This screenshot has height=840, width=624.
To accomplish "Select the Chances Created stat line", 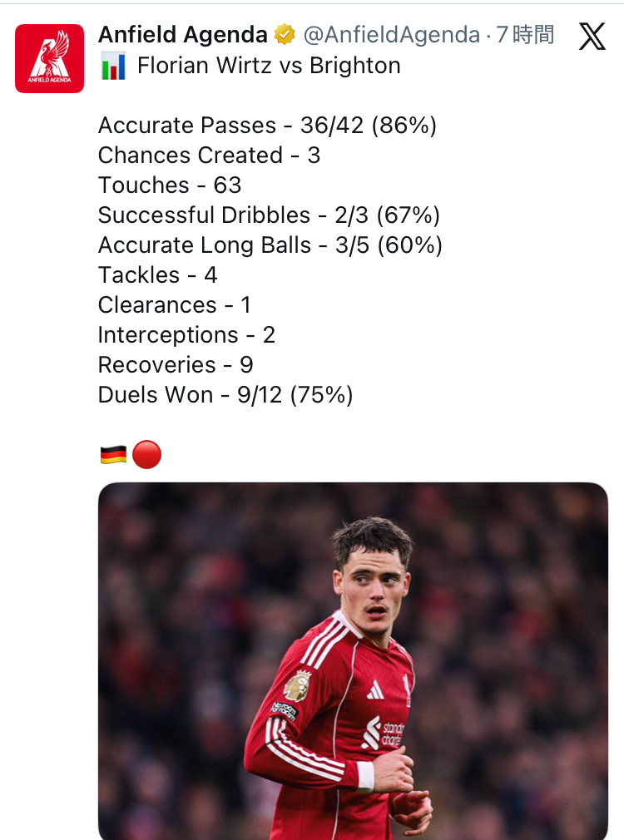I will pyautogui.click(x=209, y=156).
